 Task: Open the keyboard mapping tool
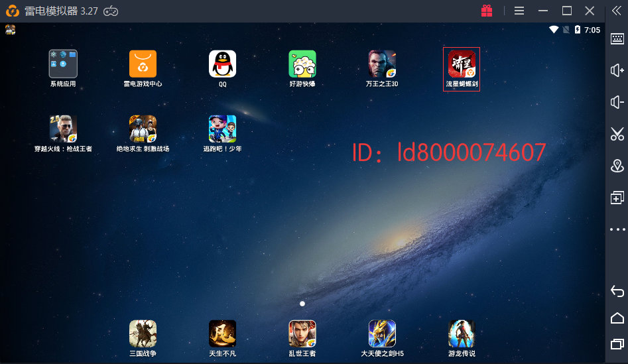[x=617, y=39]
